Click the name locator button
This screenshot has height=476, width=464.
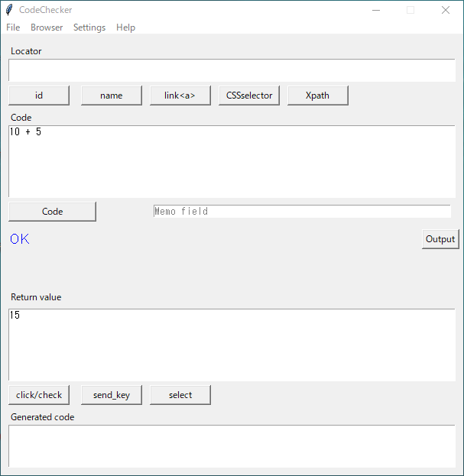click(x=112, y=96)
